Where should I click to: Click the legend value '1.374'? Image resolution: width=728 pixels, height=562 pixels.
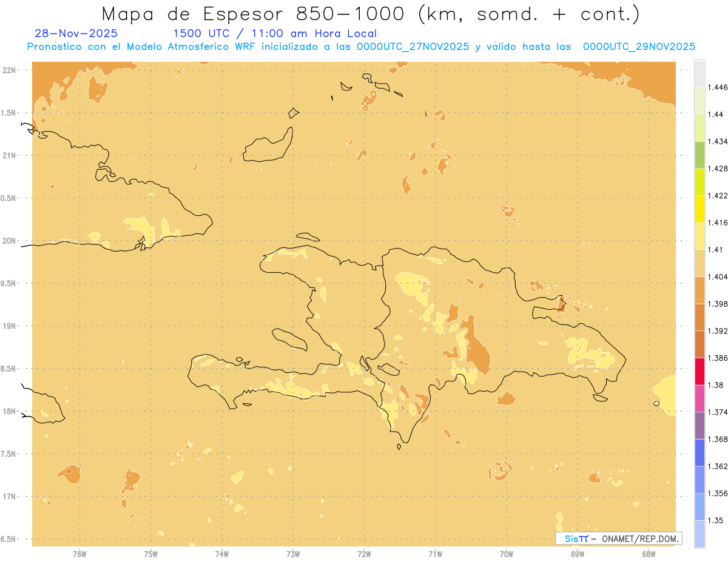click(x=718, y=412)
